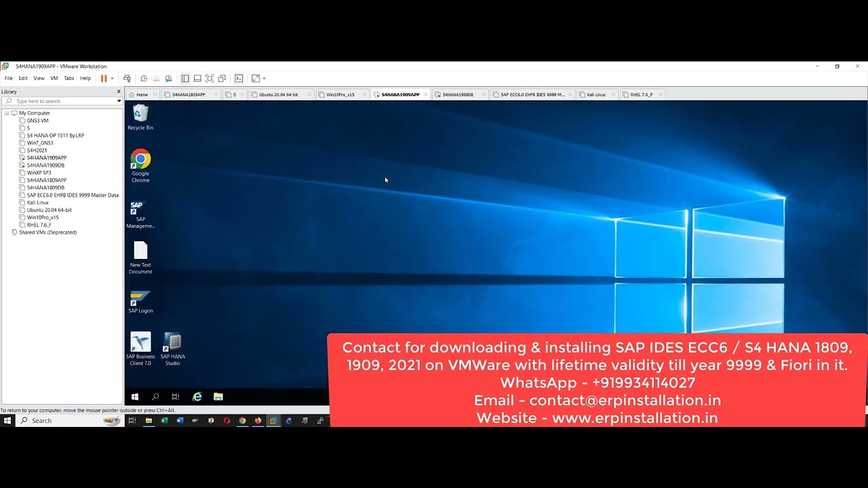868x488 pixels.
Task: Toggle the library sidebar view icon
Action: (185, 79)
